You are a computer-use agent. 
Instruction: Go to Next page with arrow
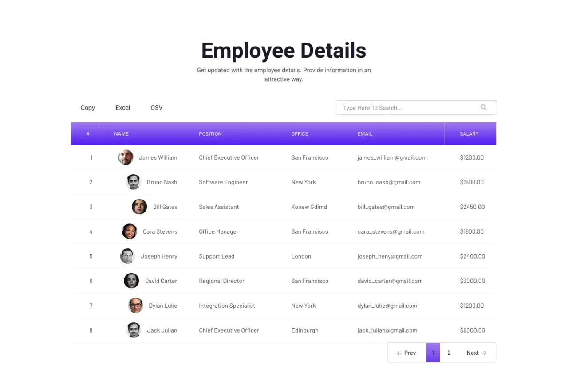(476, 353)
